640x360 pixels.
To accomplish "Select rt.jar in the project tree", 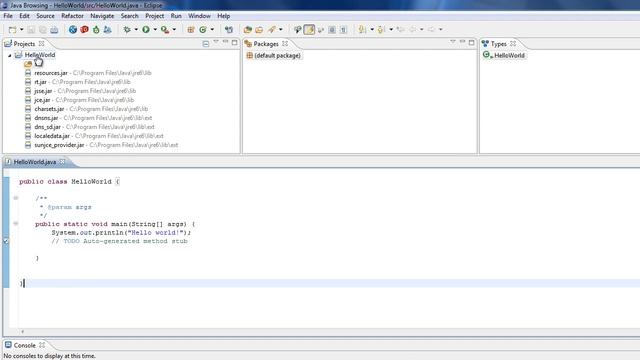I will (x=40, y=82).
